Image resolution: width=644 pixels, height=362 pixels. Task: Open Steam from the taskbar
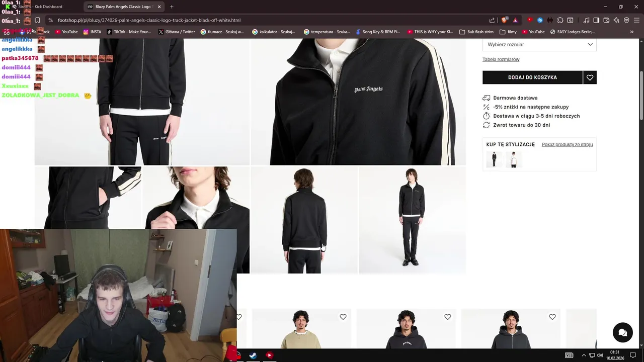pyautogui.click(x=253, y=355)
